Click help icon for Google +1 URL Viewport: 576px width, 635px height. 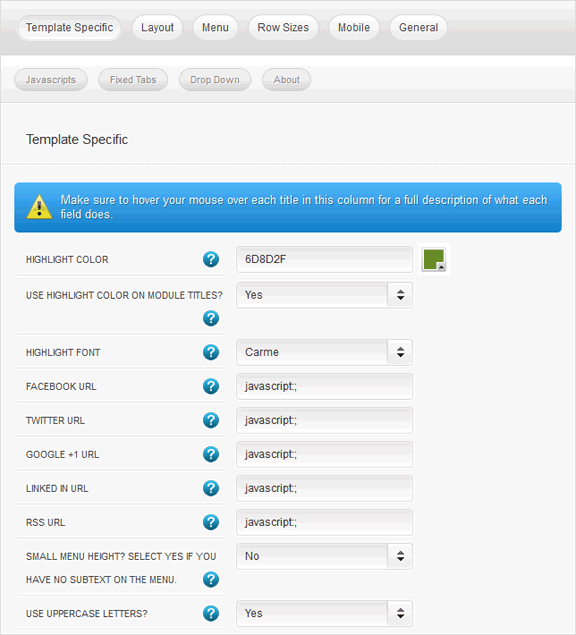coord(211,454)
